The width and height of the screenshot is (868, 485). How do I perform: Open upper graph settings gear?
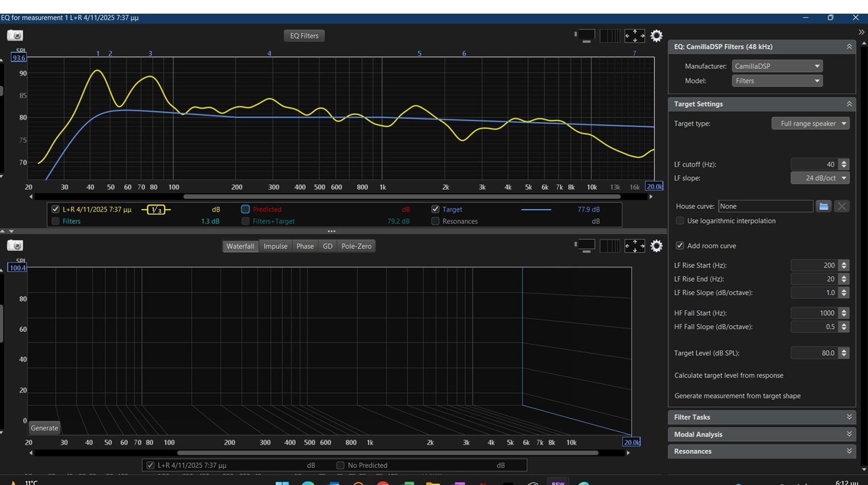tap(656, 36)
